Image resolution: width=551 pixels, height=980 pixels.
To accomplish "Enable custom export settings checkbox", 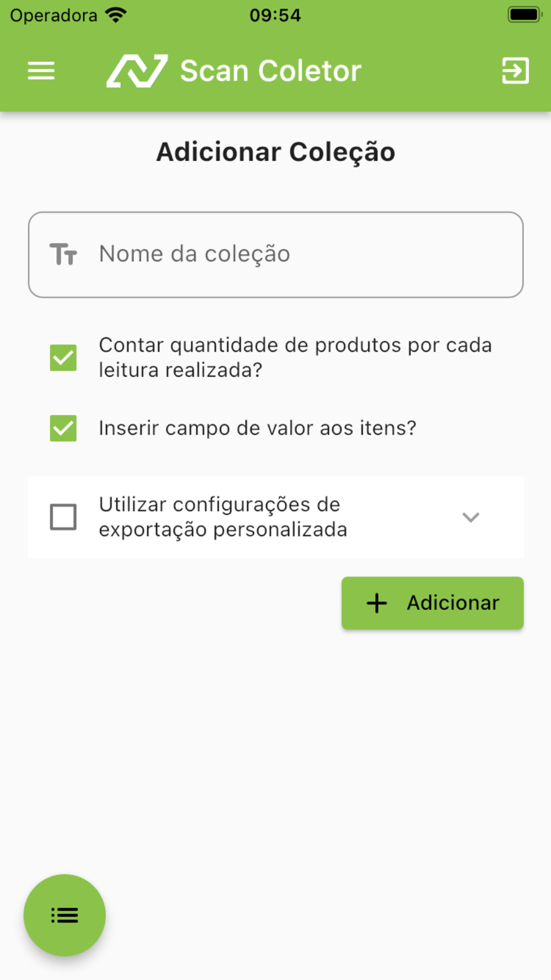I will click(63, 517).
